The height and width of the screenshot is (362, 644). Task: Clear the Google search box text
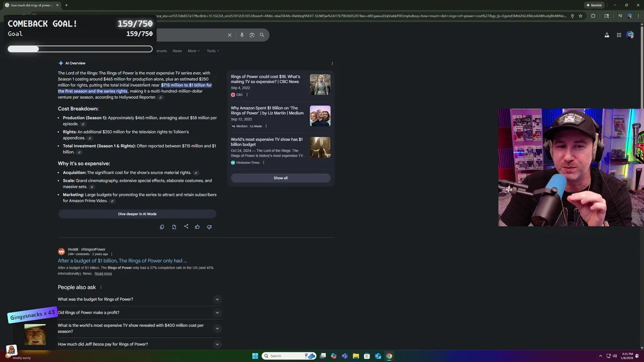pos(229,35)
